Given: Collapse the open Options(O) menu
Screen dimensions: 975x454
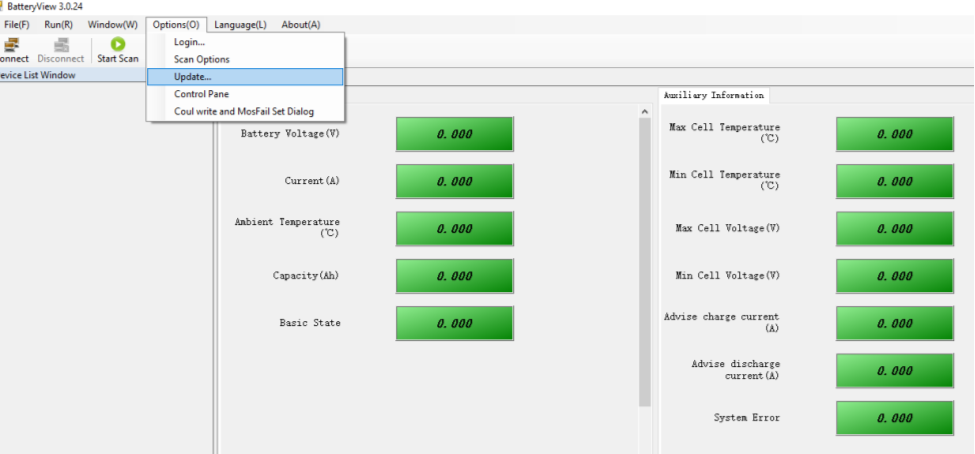Looking at the screenshot, I should (176, 24).
